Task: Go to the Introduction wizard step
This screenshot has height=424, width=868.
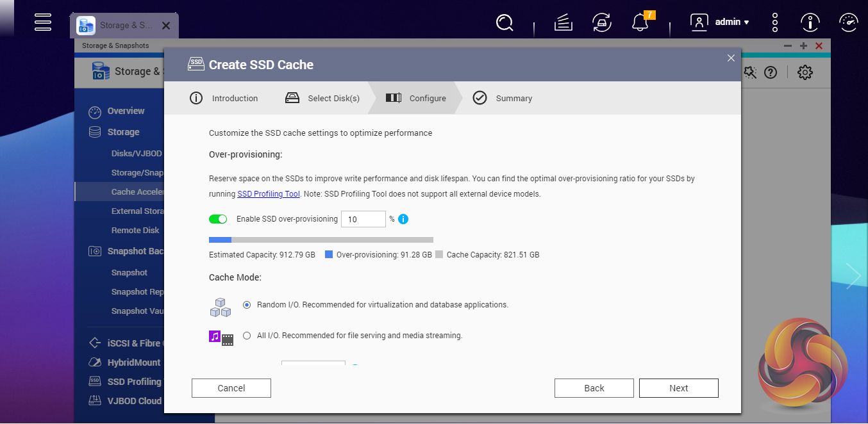Action: (x=224, y=98)
